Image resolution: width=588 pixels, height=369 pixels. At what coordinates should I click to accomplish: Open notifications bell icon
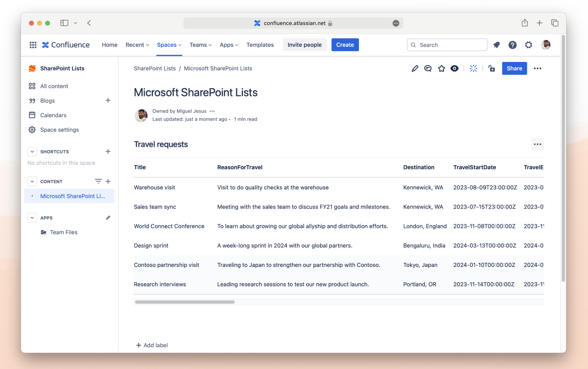tap(497, 45)
